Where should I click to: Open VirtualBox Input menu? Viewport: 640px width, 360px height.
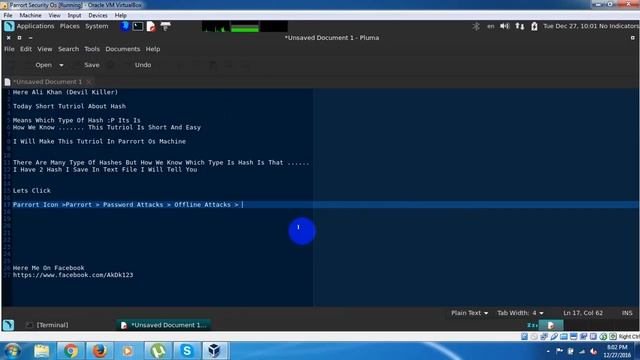[x=74, y=16]
